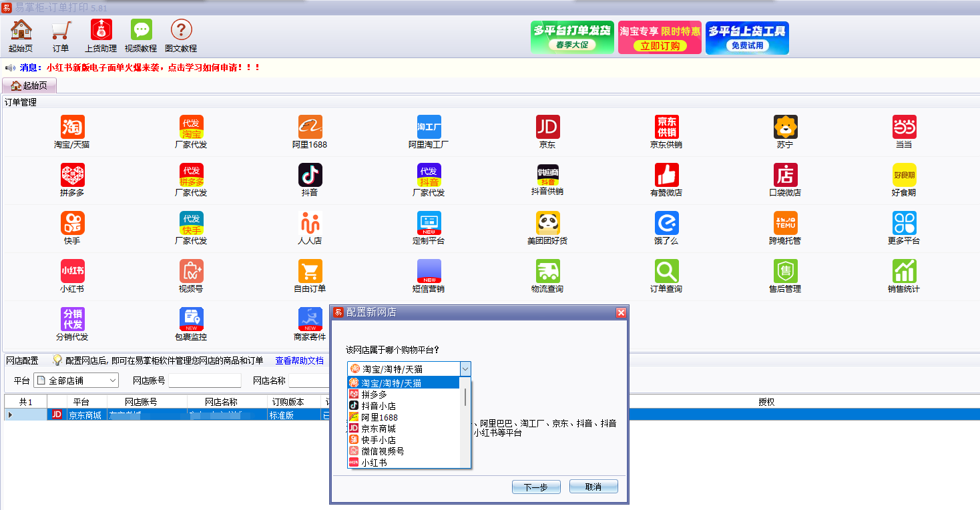
Task: Select 拼多多 in platform list
Action: (x=403, y=395)
